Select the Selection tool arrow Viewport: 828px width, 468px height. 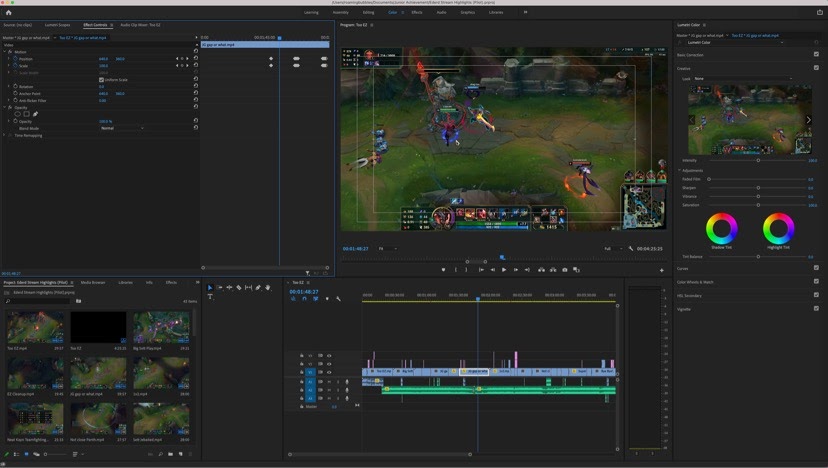tap(210, 287)
